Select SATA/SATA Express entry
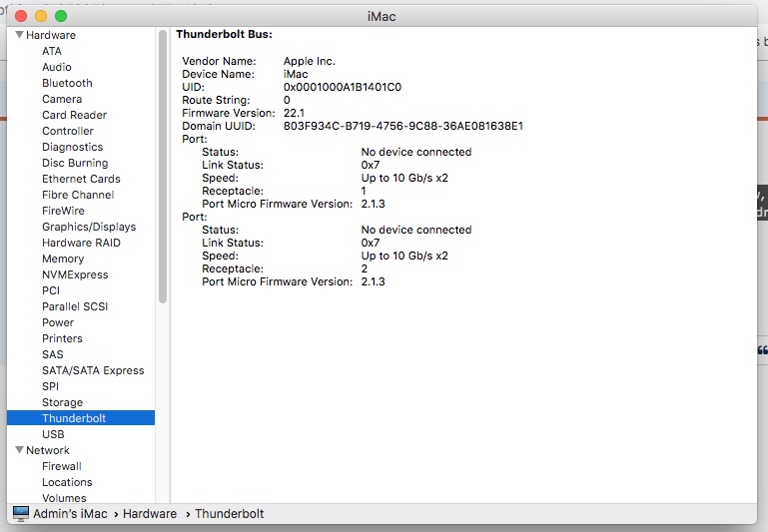768x532 pixels. (93, 370)
